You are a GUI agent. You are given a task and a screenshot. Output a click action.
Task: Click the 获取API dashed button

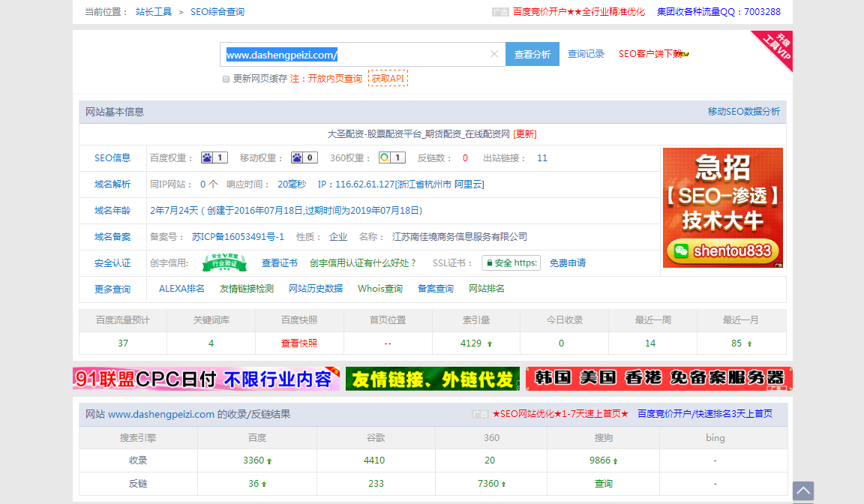click(388, 78)
